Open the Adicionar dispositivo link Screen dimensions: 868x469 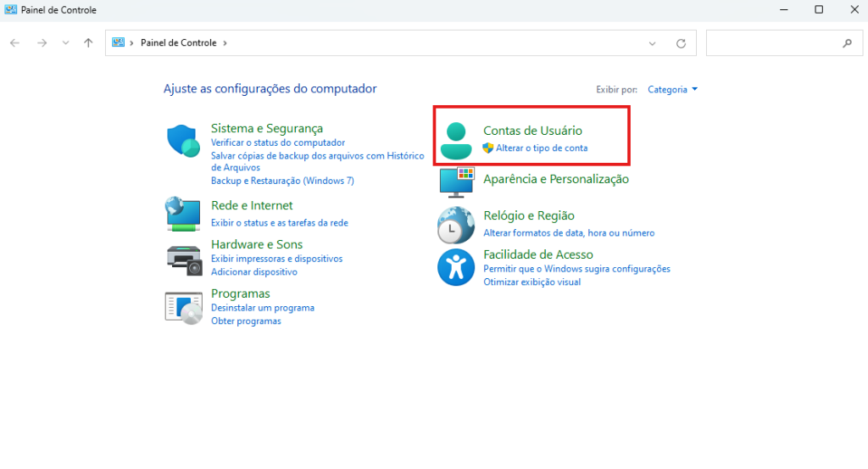253,272
